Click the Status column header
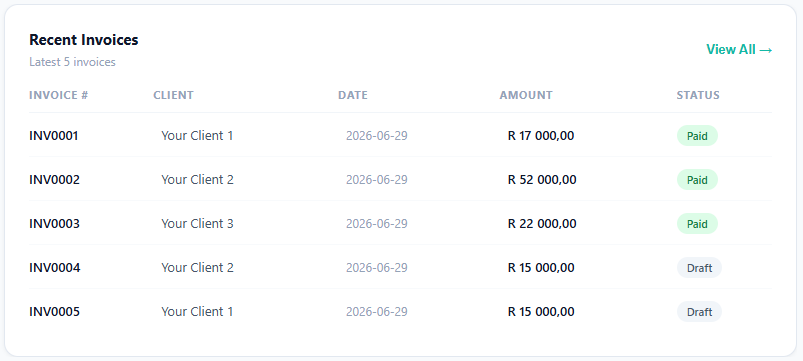The width and height of the screenshot is (803, 361). (698, 95)
